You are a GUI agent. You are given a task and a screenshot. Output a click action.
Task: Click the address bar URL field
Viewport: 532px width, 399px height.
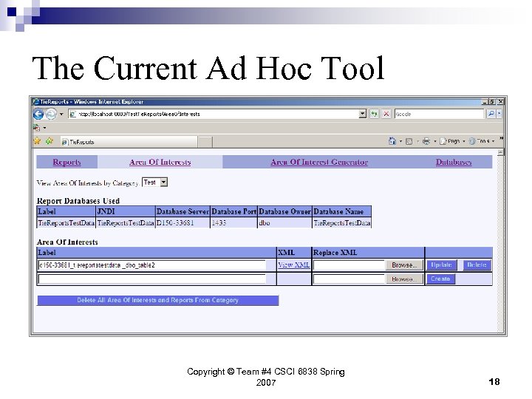[214, 114]
